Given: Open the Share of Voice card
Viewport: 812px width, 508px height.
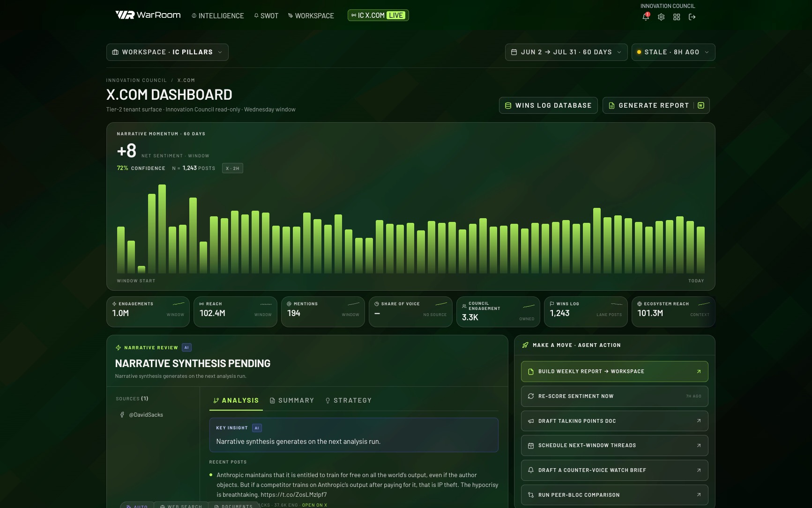Looking at the screenshot, I should point(410,311).
